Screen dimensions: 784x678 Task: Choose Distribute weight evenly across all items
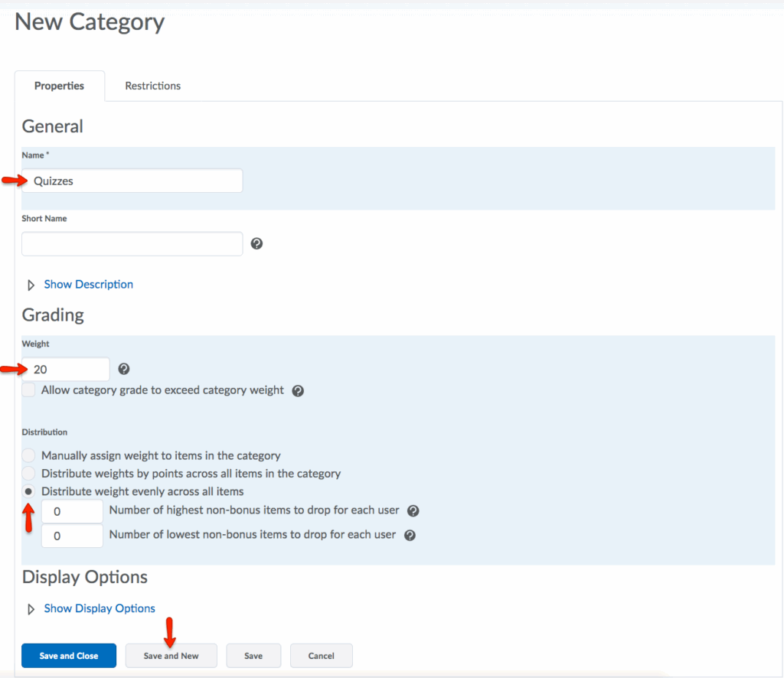click(29, 491)
